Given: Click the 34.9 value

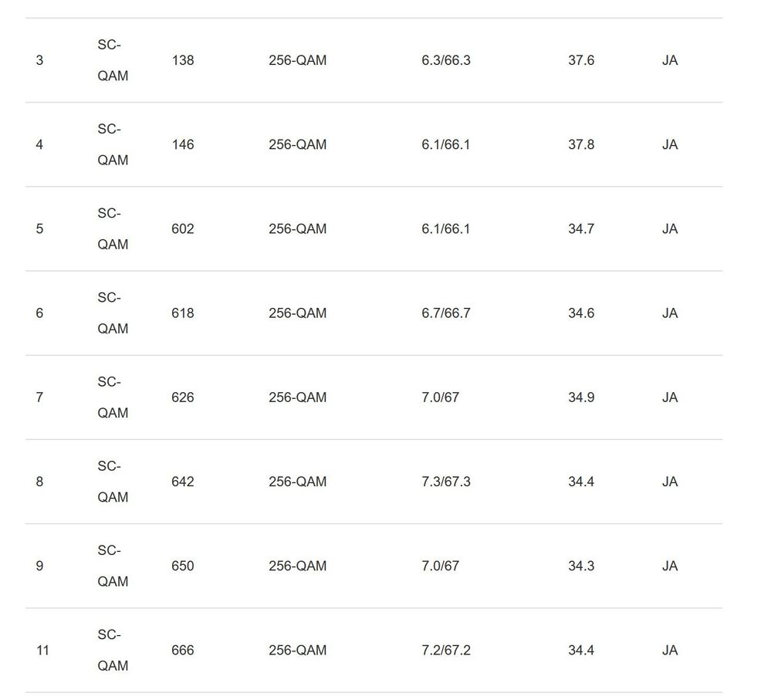Looking at the screenshot, I should click(x=581, y=397).
